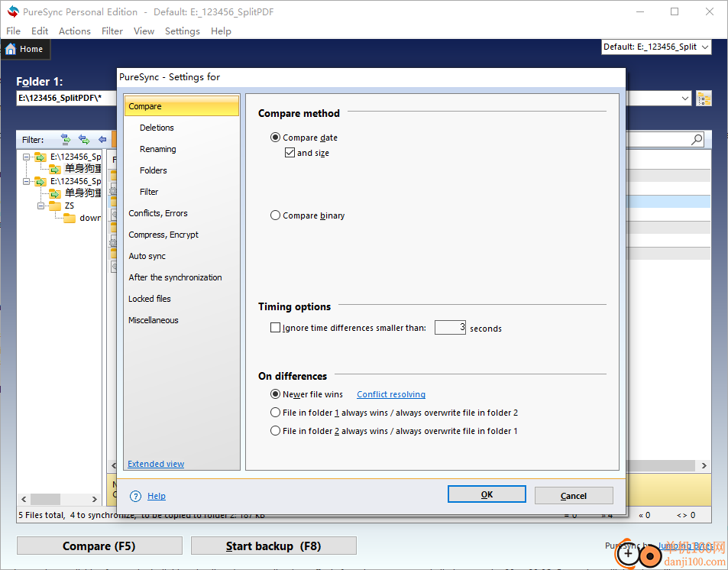Open the Conflict resolving link
Image resolution: width=728 pixels, height=570 pixels.
point(391,394)
